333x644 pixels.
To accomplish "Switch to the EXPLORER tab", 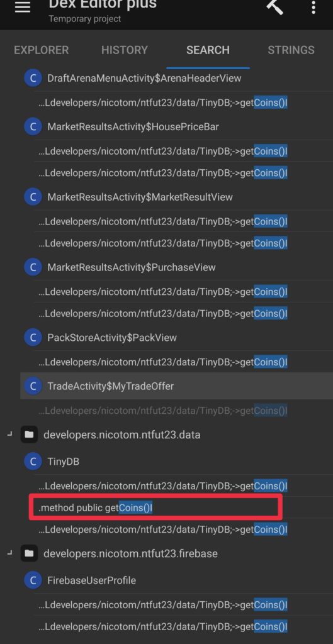I will point(42,50).
